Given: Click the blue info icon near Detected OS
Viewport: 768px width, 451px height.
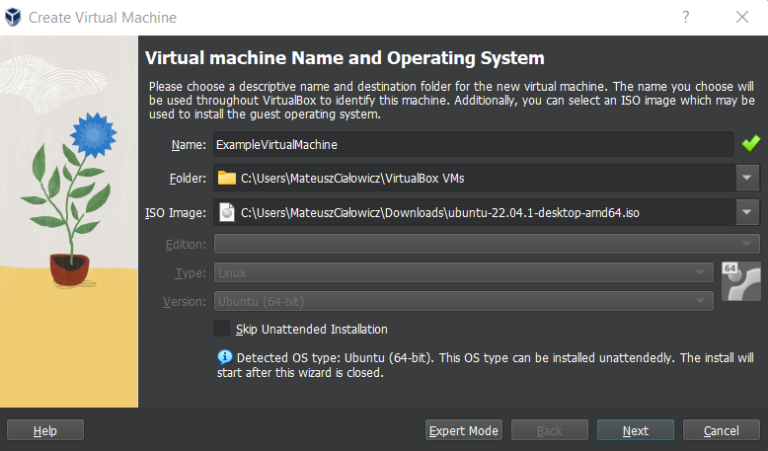Looking at the screenshot, I should (224, 357).
